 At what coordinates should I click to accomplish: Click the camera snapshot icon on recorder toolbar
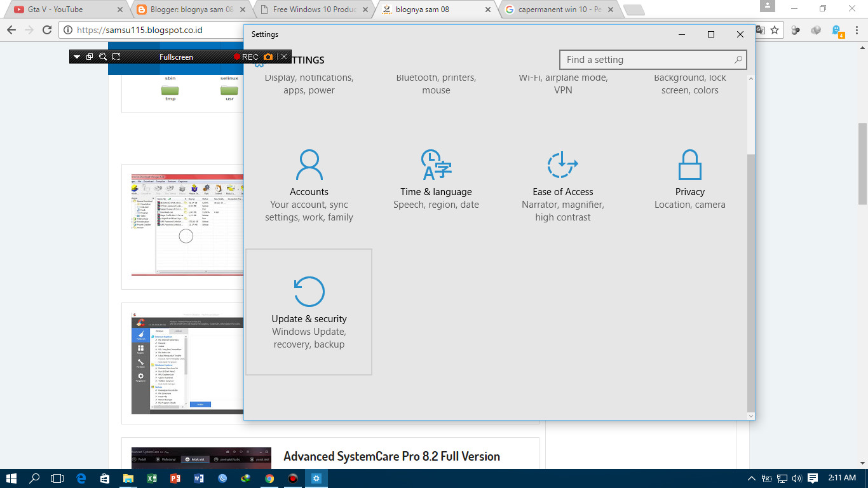[x=268, y=57]
